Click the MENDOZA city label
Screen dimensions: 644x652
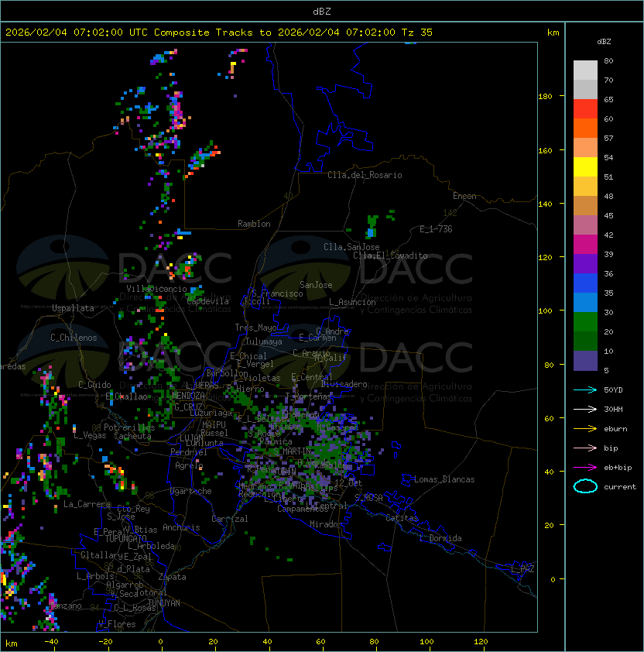(188, 395)
